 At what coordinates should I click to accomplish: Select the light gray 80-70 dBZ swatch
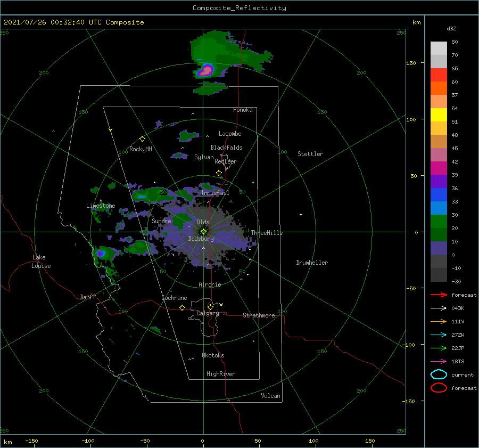coord(439,48)
